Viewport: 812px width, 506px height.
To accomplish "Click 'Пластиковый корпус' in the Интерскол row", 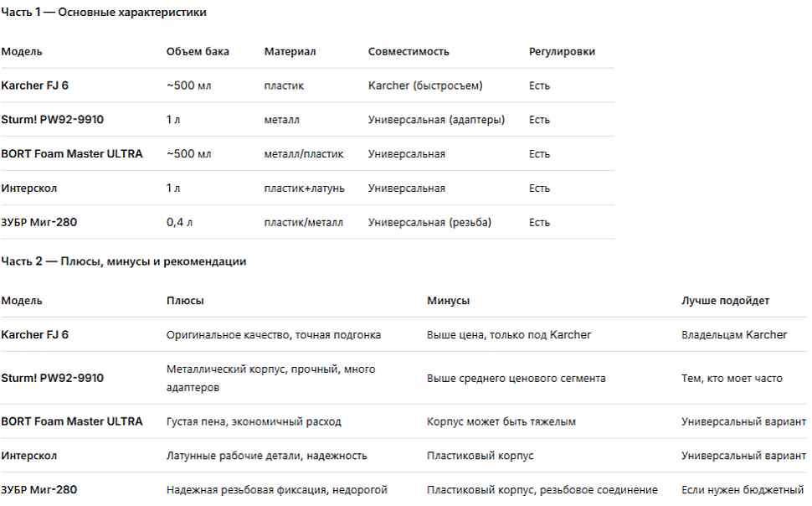I will click(480, 456).
